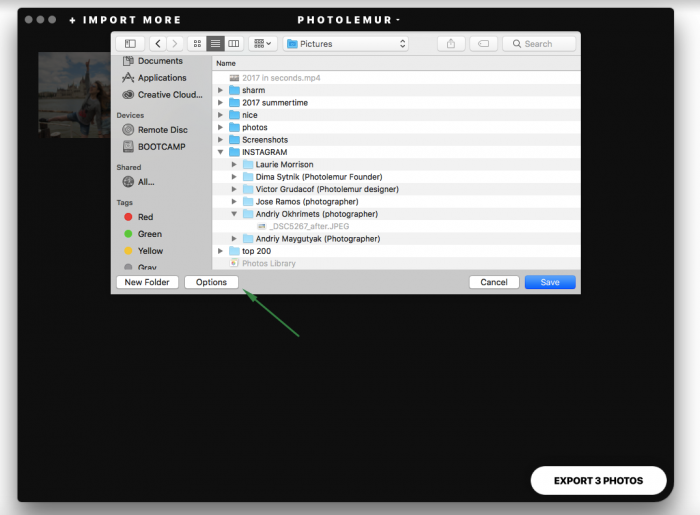700x515 pixels.
Task: Click the 2017 in seconds.mp4 file
Action: 281,78
